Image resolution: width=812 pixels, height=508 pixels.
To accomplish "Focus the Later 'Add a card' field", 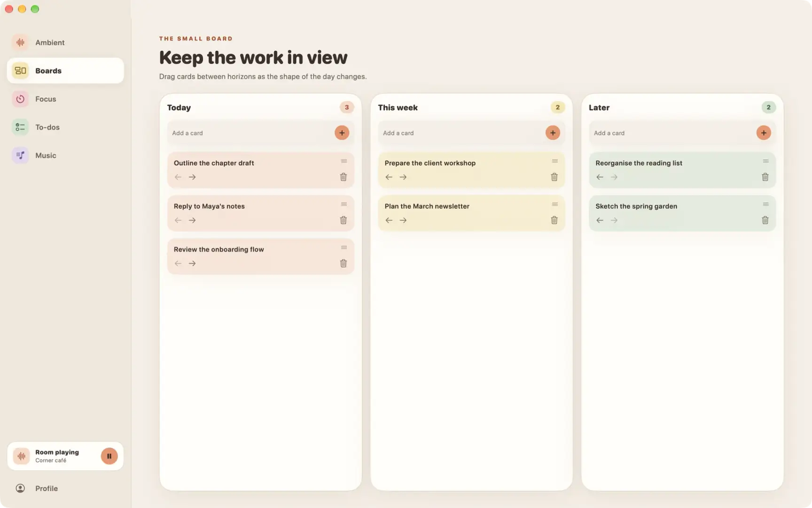I will click(x=672, y=133).
